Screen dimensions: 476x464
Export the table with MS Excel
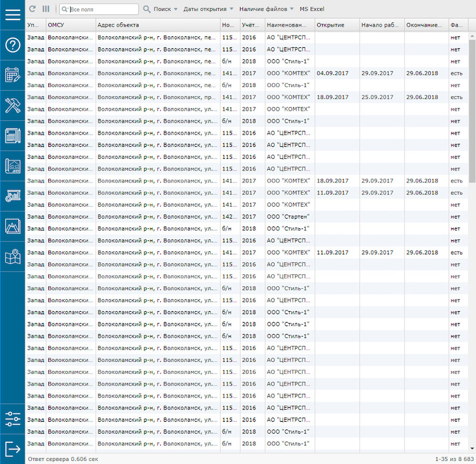pyautogui.click(x=312, y=9)
